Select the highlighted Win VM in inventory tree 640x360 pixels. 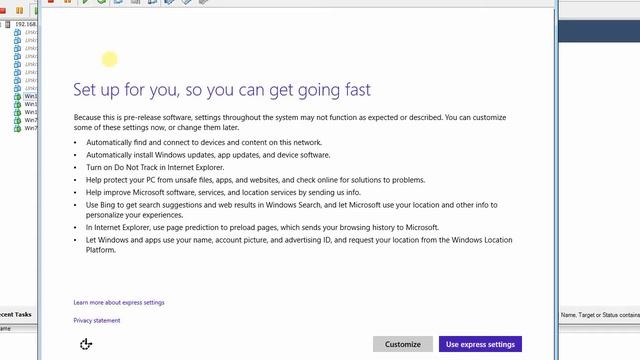coord(30,96)
